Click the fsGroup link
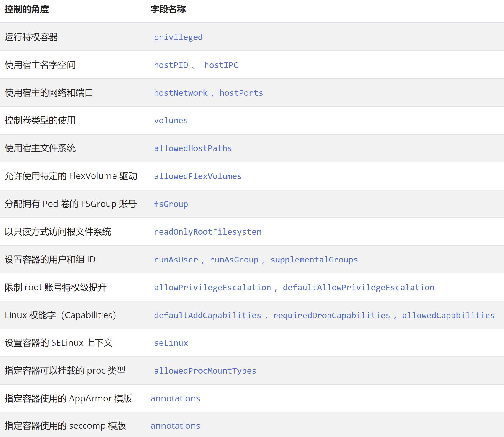This screenshot has width=504, height=437. (x=171, y=204)
